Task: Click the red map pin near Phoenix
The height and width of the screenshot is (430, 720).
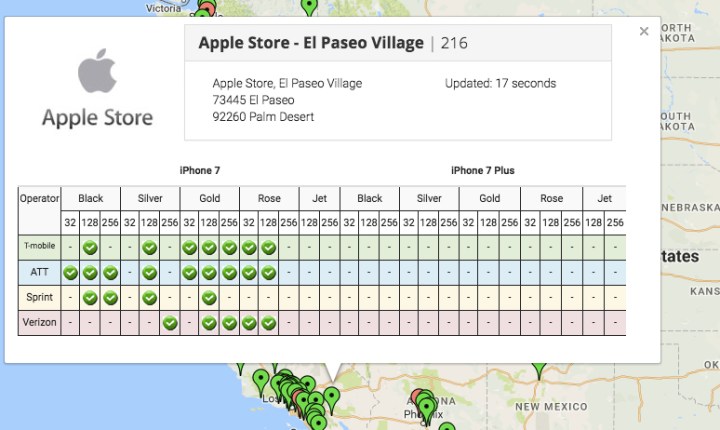Action: [417, 396]
